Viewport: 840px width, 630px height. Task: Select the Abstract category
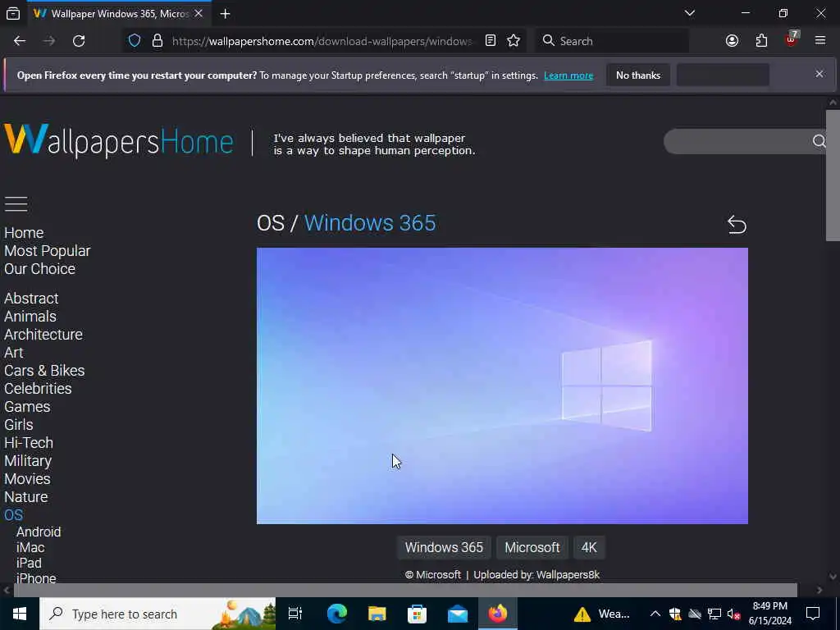point(31,299)
